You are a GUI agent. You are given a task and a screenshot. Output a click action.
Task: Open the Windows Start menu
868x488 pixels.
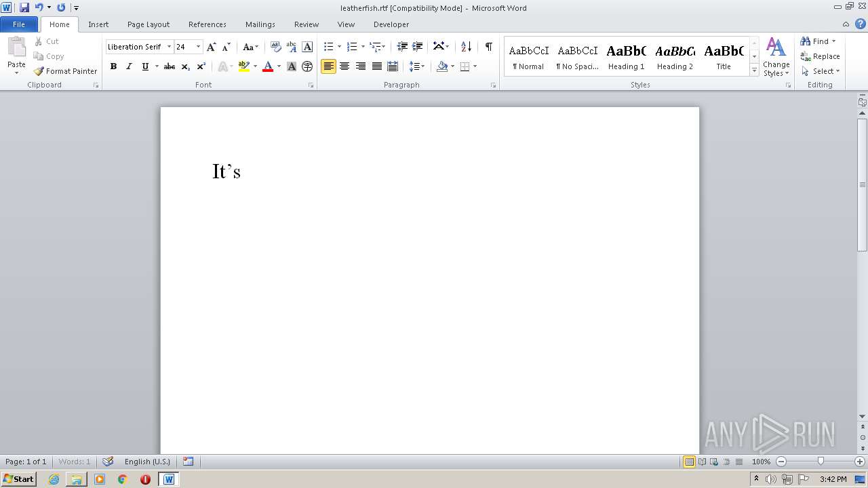18,479
